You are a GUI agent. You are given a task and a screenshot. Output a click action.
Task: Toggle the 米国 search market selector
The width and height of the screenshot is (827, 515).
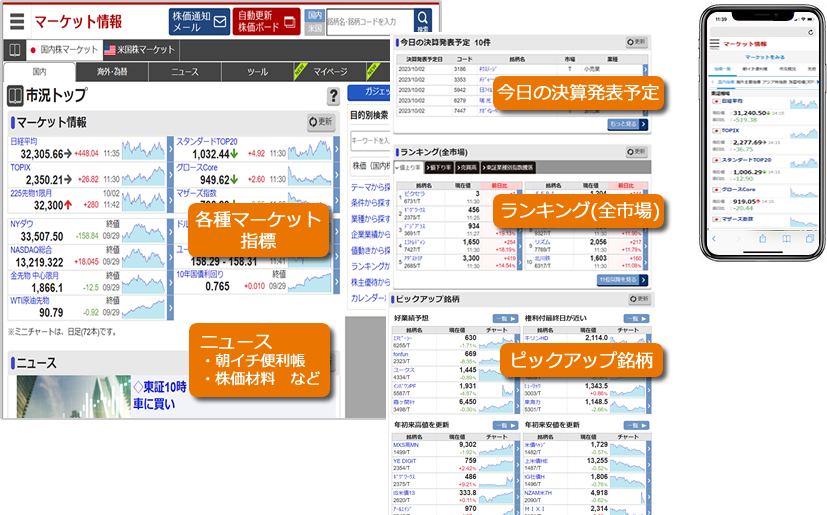pos(315,28)
